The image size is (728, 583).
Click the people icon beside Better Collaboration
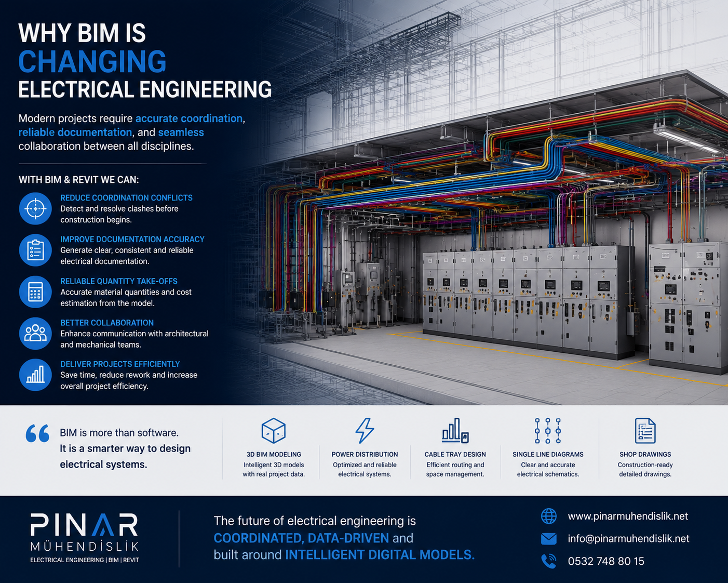pyautogui.click(x=35, y=333)
